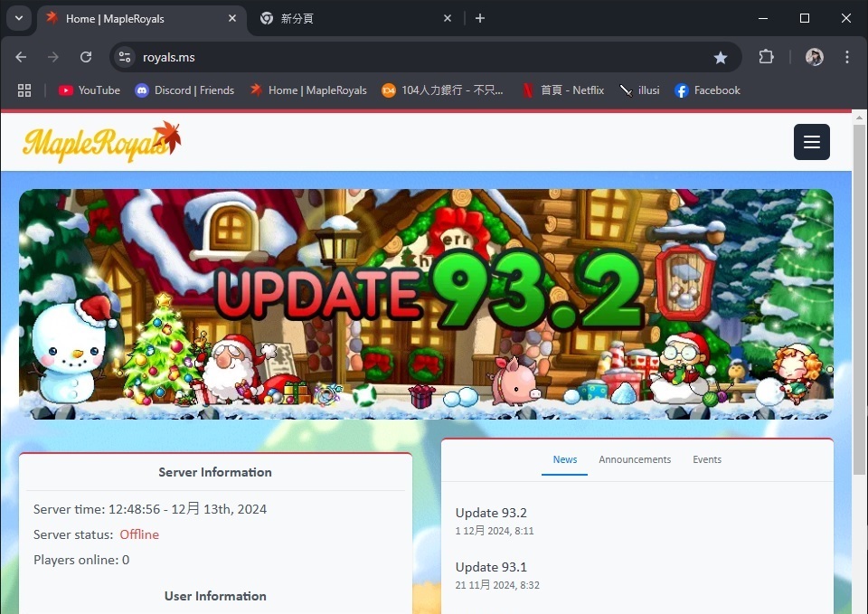Open the YouTube bookmark
Image resolution: width=868 pixels, height=614 pixels.
coord(90,90)
